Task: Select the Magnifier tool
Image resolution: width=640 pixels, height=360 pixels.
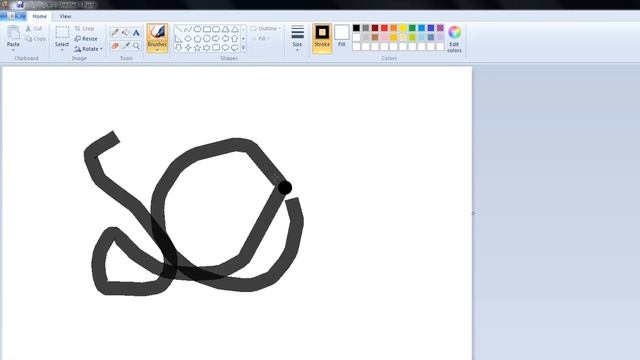Action: coord(136,46)
